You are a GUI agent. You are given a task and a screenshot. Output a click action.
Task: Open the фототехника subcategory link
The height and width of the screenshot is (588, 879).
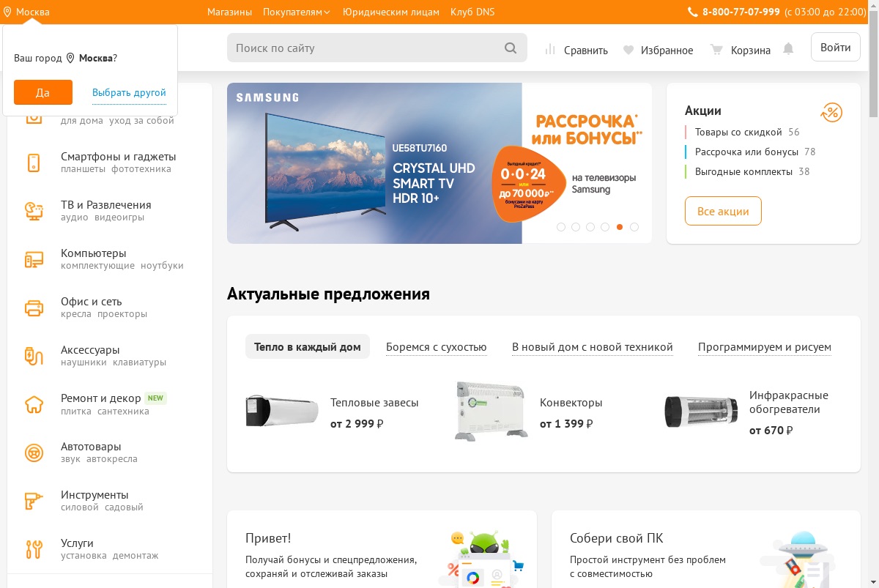point(141,169)
